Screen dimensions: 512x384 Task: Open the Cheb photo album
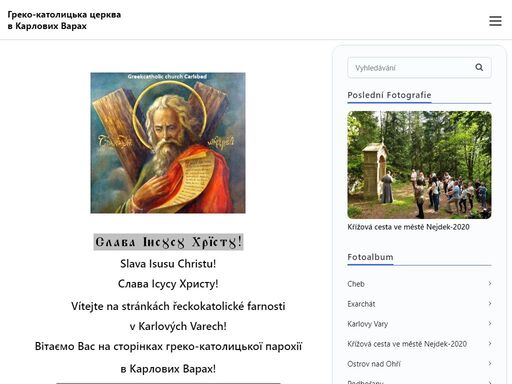356,284
